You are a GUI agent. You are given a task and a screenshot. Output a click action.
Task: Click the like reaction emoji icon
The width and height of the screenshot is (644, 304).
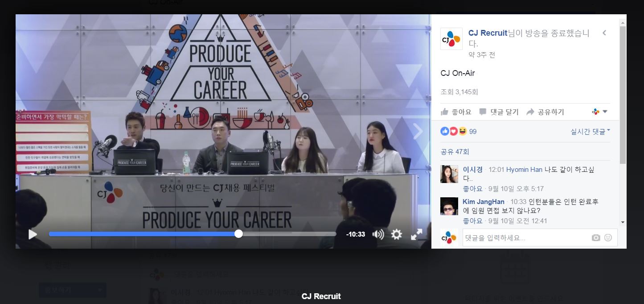click(445, 131)
